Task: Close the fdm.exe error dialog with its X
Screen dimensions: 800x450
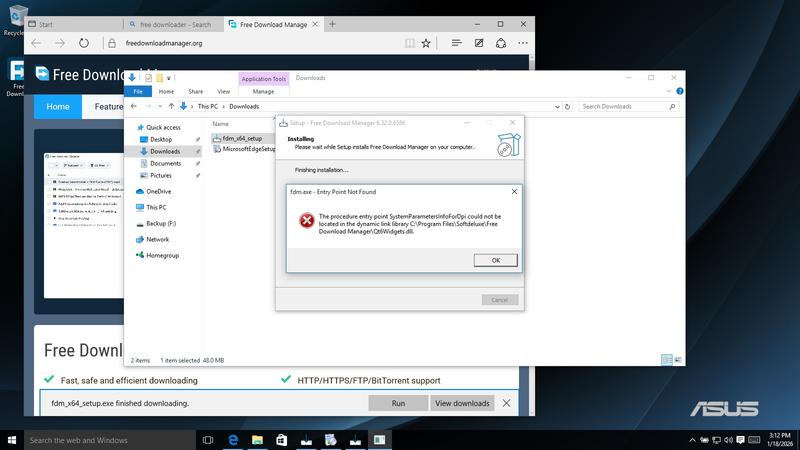Action: tap(514, 191)
